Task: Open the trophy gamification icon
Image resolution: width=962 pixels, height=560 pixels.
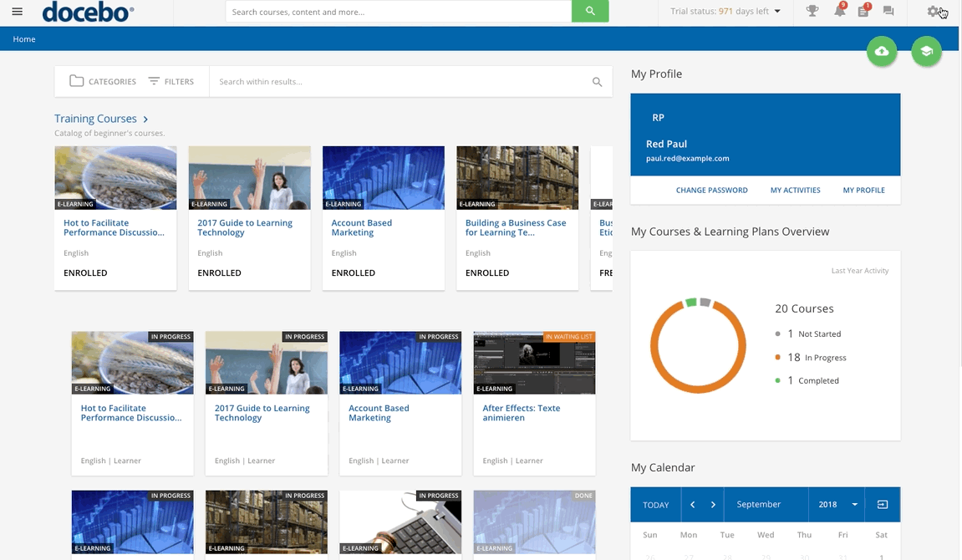Action: (812, 12)
